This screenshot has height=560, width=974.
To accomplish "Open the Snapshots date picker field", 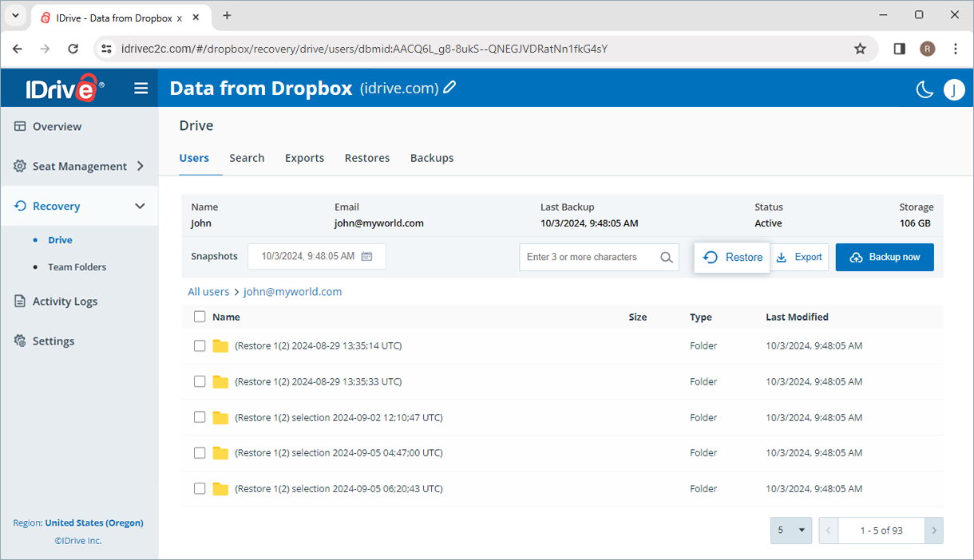I will (317, 257).
